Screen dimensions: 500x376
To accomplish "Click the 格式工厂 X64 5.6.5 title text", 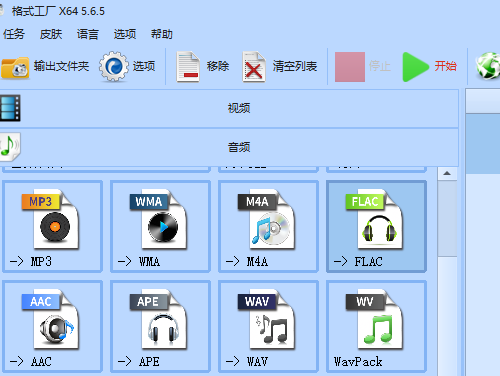I will [x=58, y=11].
